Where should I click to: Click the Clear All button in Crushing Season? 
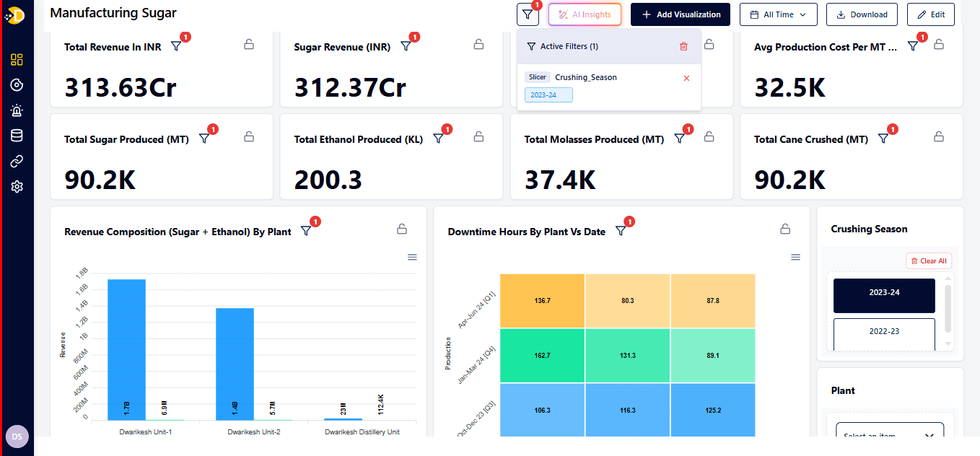pos(928,261)
